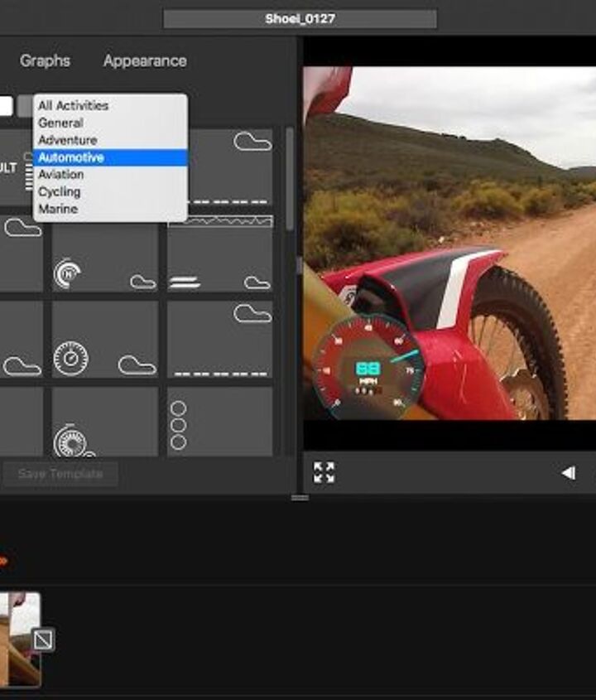Enter full screen video preview

pos(324,473)
